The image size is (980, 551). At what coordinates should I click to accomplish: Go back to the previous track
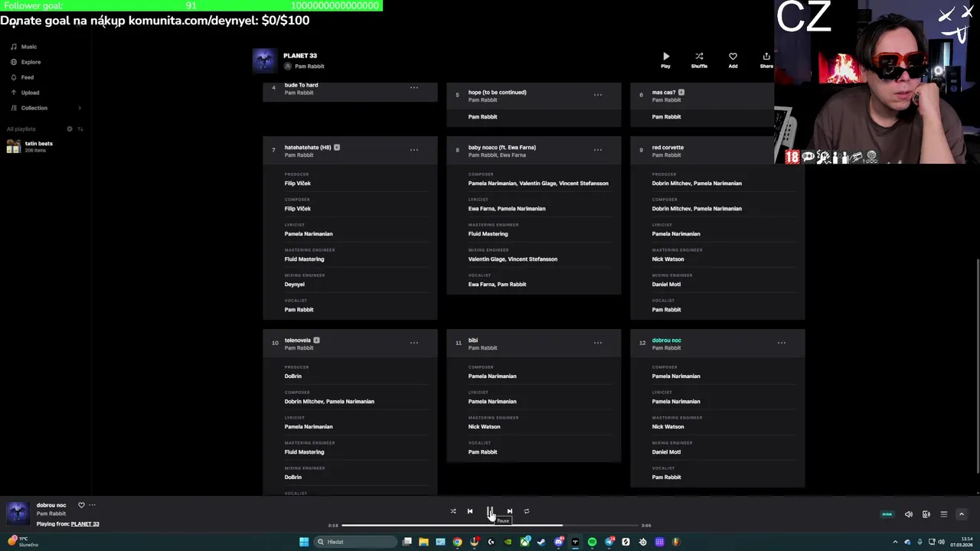(x=470, y=511)
